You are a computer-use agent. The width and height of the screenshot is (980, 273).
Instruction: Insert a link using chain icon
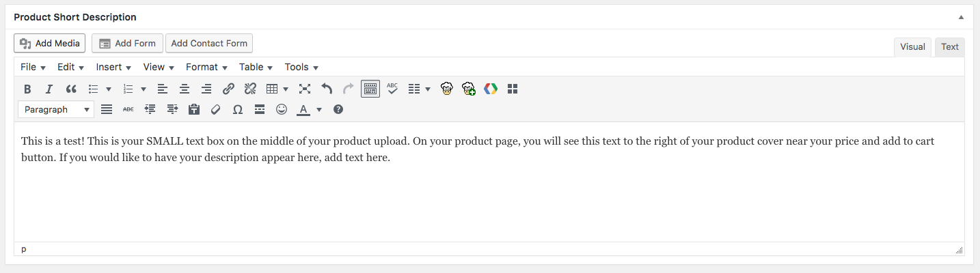point(229,89)
